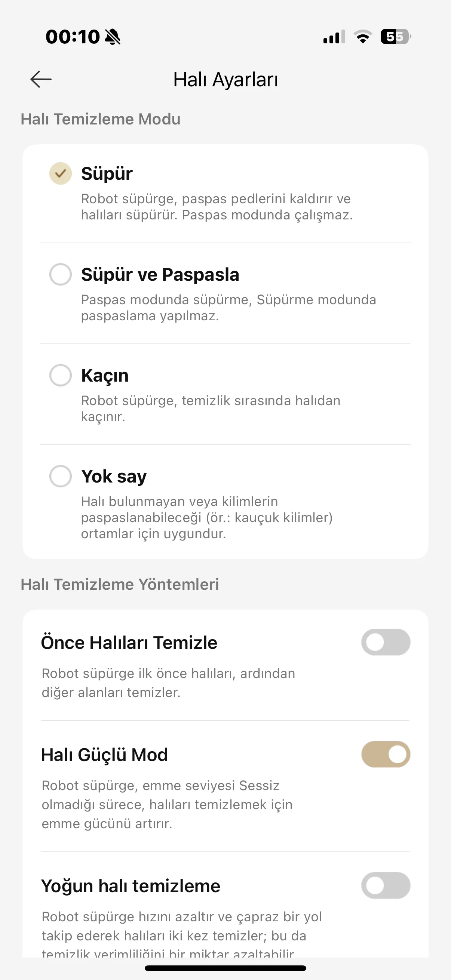Tap the Yok say option label
Image resolution: width=451 pixels, height=980 pixels.
click(x=114, y=477)
